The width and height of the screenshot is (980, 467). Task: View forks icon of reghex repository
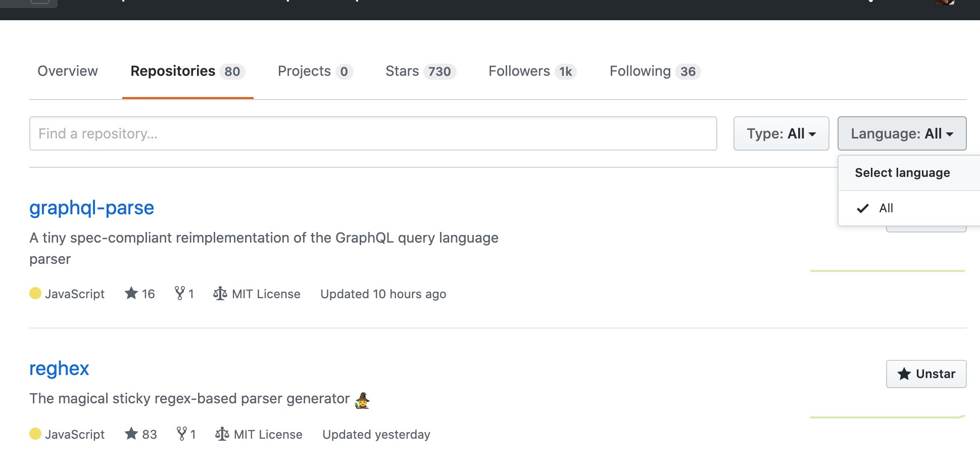[x=181, y=434]
